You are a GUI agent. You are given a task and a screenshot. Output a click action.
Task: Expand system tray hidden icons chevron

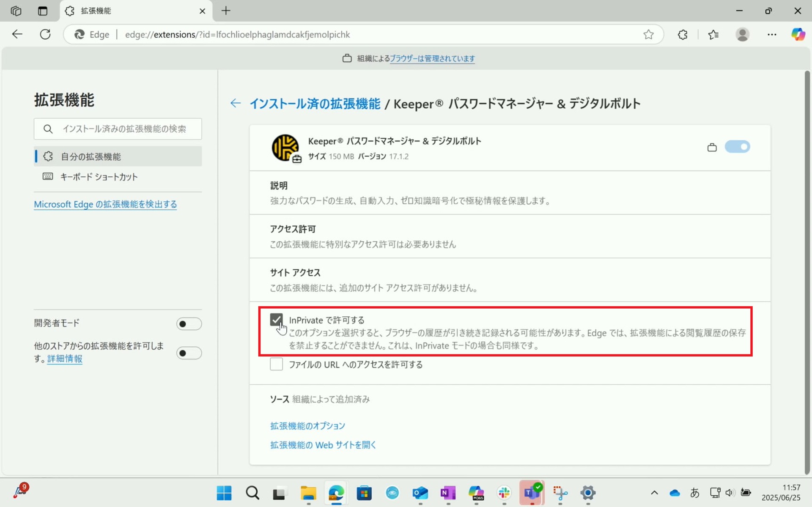654,493
